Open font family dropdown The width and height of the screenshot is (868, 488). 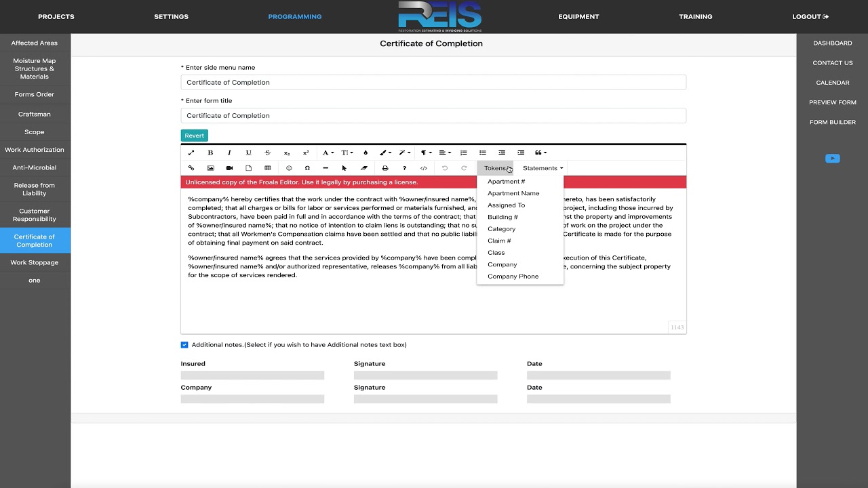328,152
